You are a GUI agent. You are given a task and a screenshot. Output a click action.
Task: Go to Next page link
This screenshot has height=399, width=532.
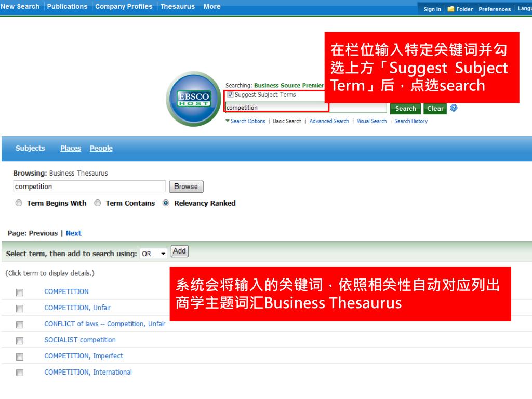[74, 233]
